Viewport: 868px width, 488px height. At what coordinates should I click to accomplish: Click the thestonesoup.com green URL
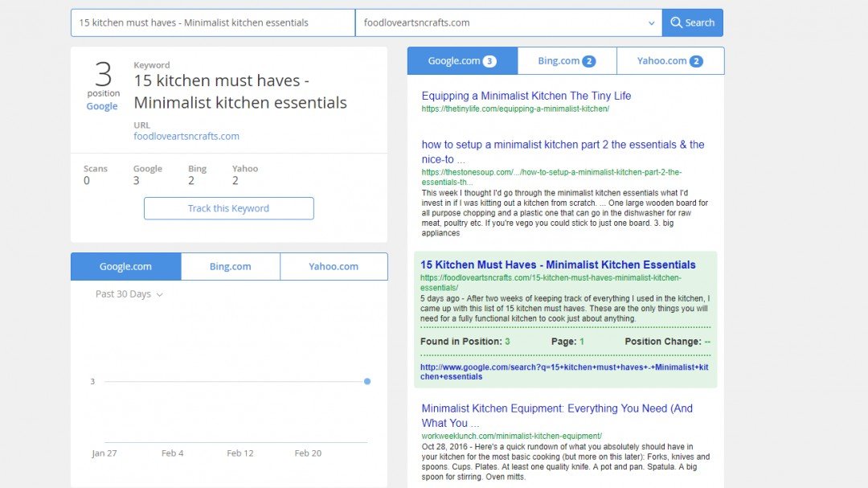pyautogui.click(x=551, y=177)
